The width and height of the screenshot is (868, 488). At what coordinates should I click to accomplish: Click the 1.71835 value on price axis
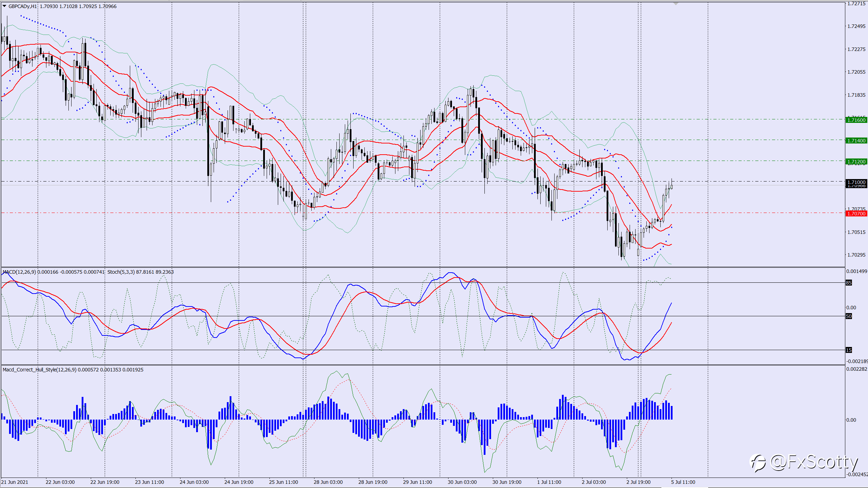(856, 95)
